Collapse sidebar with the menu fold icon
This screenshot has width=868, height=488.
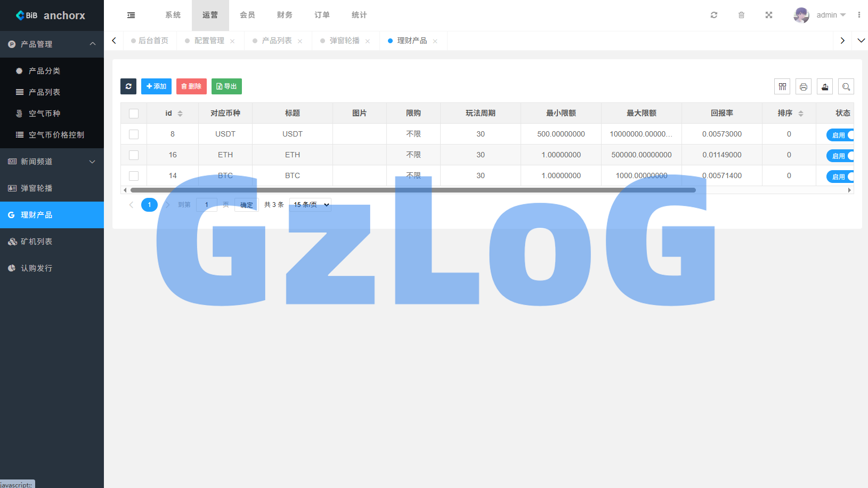131,15
